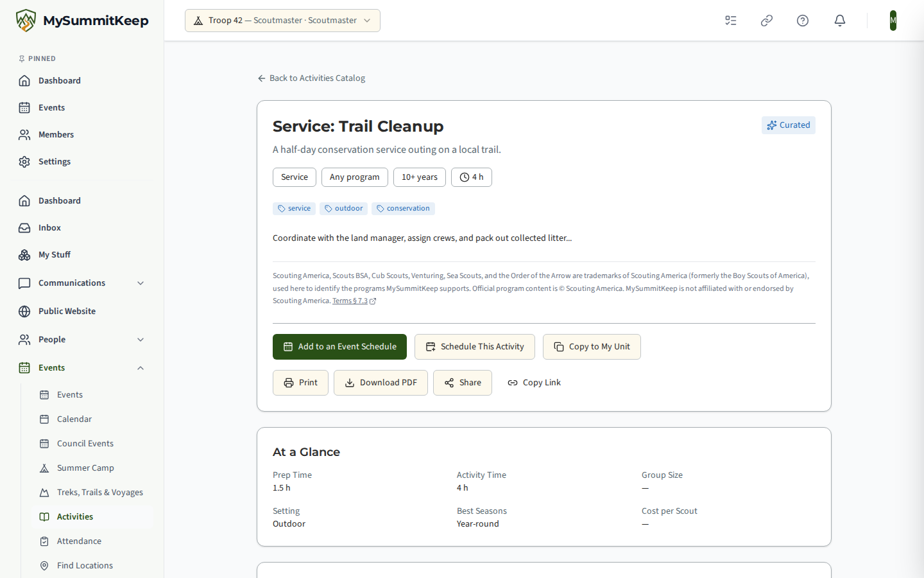This screenshot has height=578, width=924.
Task: Click the Service category chip
Action: [295, 177]
